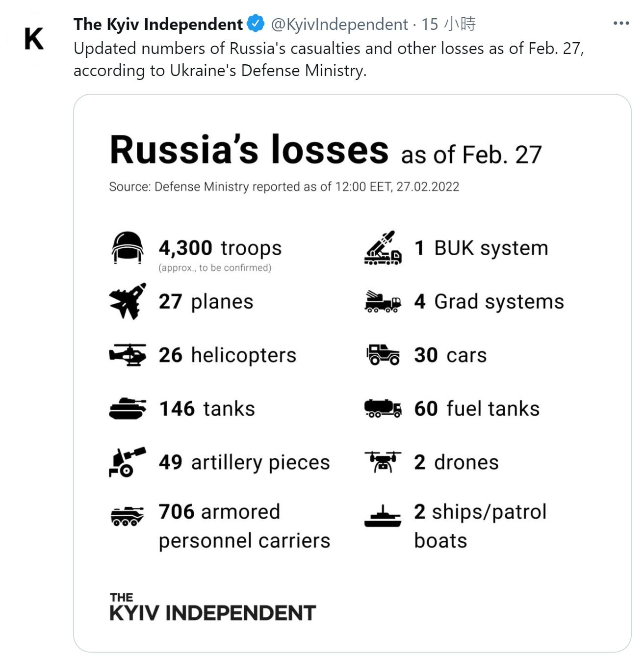Click the fuel tanker truck icon
The width and height of the screenshot is (644, 660).
tap(383, 408)
